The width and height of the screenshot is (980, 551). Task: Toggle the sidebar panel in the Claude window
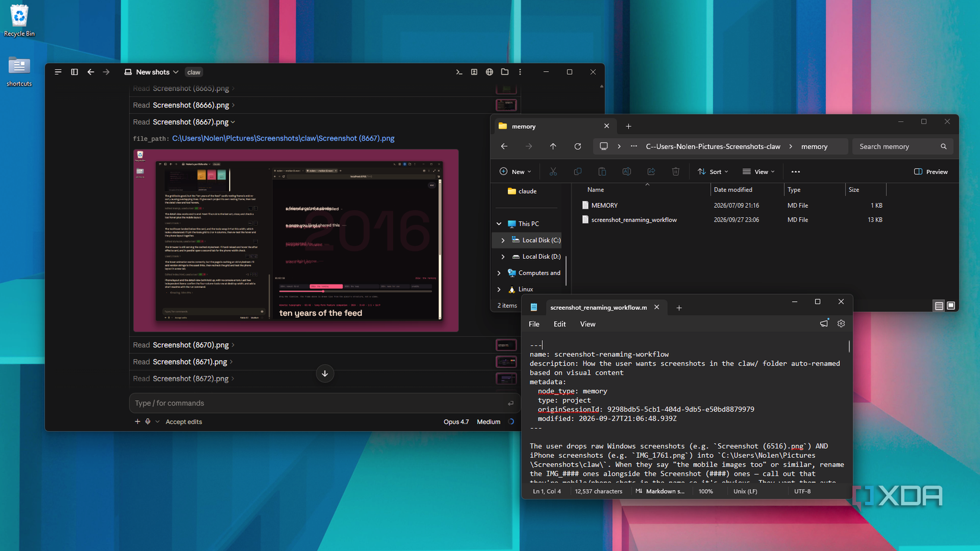74,72
